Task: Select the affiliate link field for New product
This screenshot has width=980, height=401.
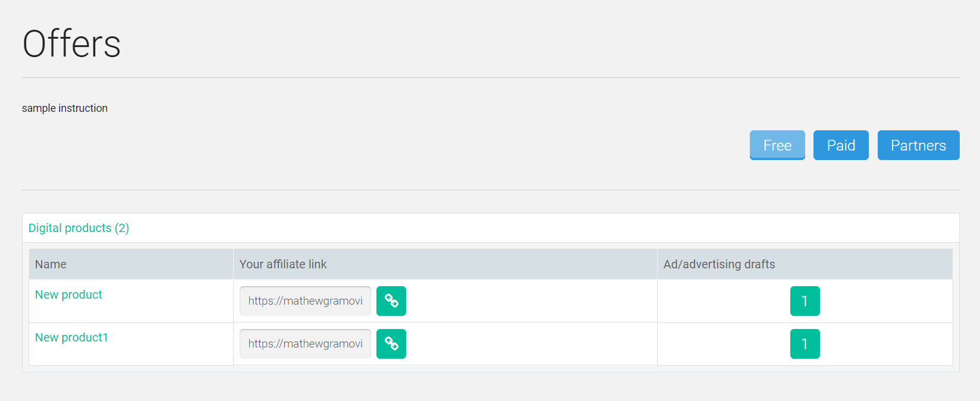Action: [305, 301]
